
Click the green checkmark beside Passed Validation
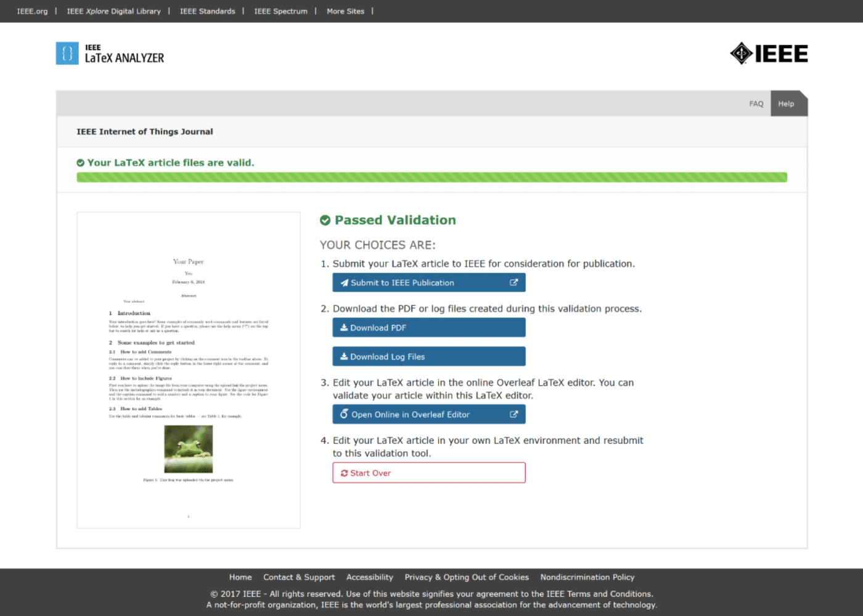point(325,220)
